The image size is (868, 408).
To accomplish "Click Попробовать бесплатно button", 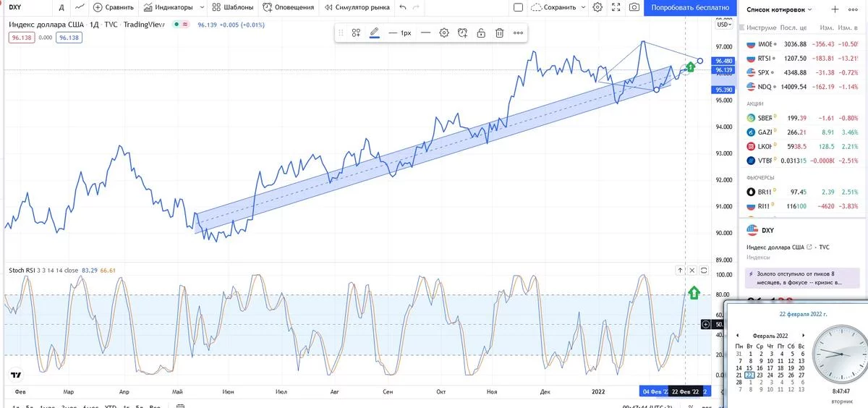I will [690, 7].
